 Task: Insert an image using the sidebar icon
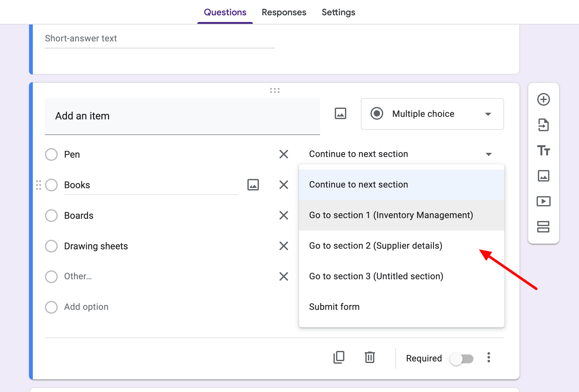[543, 176]
